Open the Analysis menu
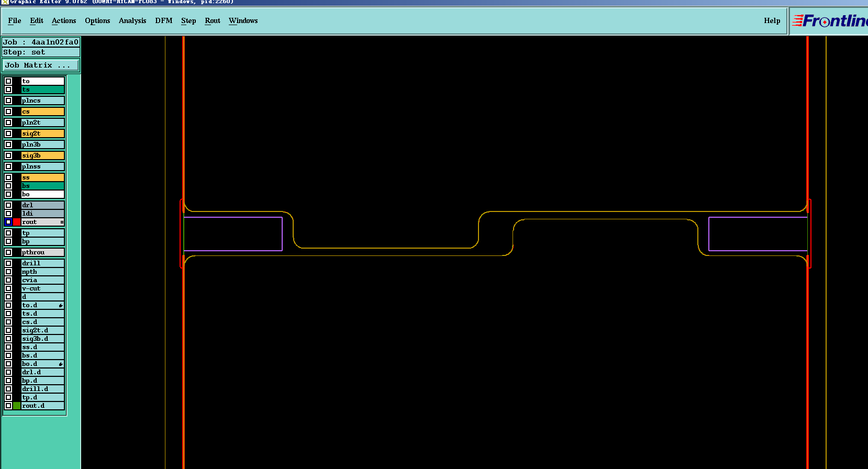The image size is (868, 469). (132, 21)
